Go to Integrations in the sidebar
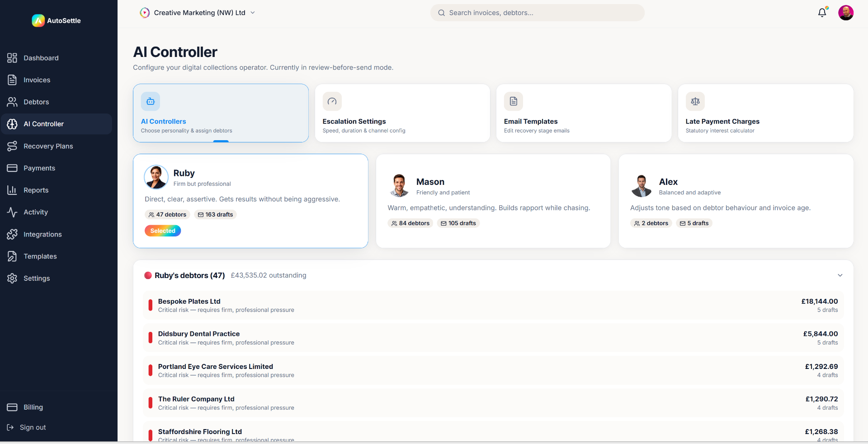Screen dimensions: 868x444 (x=57, y=234)
